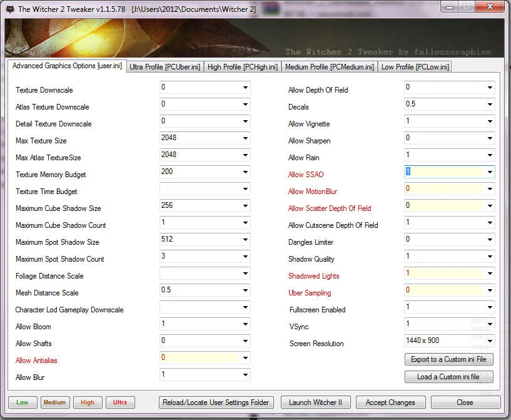This screenshot has height=420, width=511.
Task: Click the 'Uber Sampling' red label
Action: [x=310, y=293]
